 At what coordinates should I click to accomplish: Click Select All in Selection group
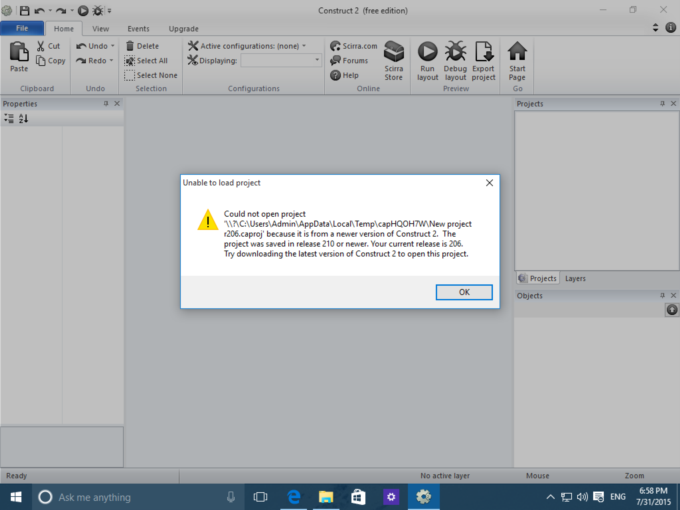[147, 61]
